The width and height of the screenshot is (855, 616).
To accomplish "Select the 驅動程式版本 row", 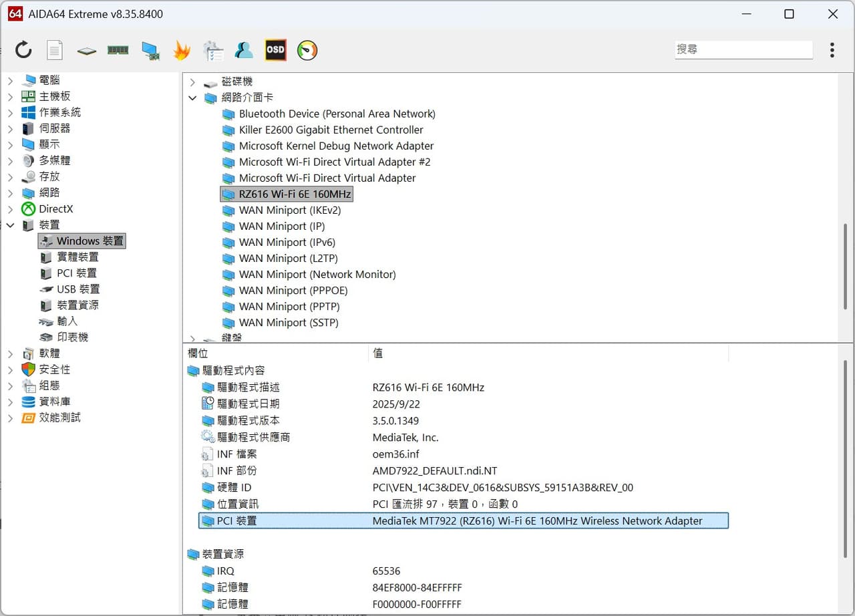I will click(x=464, y=420).
